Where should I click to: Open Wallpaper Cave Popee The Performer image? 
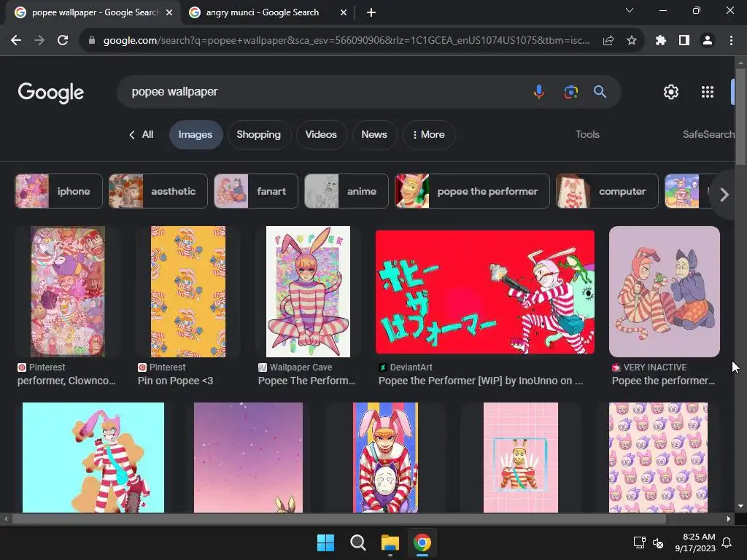(x=308, y=292)
